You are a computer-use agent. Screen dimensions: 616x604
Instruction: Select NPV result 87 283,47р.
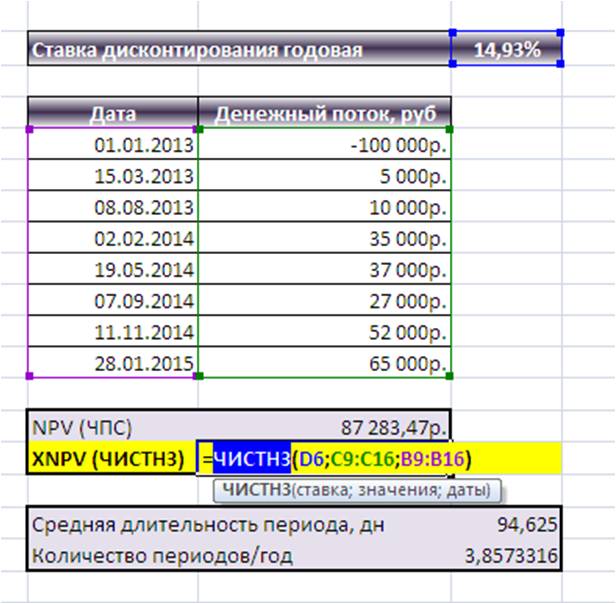click(x=324, y=426)
